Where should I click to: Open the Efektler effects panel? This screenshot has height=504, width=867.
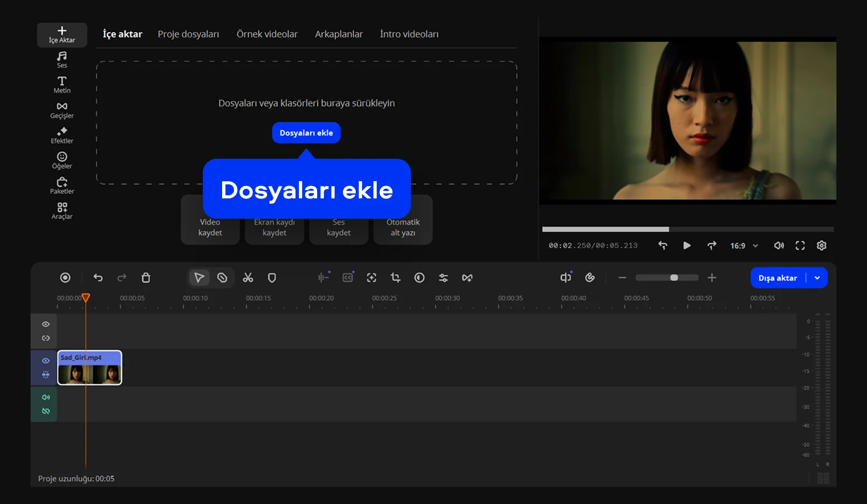coord(62,135)
